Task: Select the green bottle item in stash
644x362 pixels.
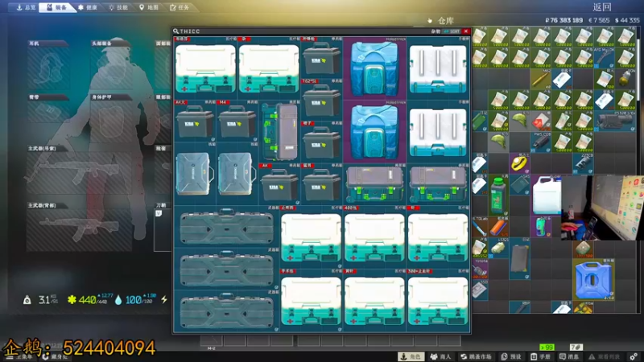Action: [x=498, y=195]
